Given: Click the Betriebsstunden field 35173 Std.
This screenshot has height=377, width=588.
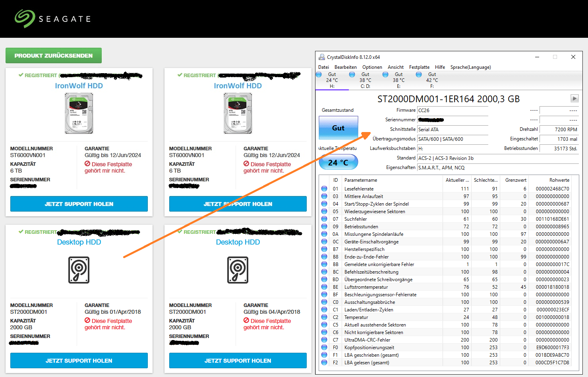Looking at the screenshot, I should pyautogui.click(x=559, y=149).
